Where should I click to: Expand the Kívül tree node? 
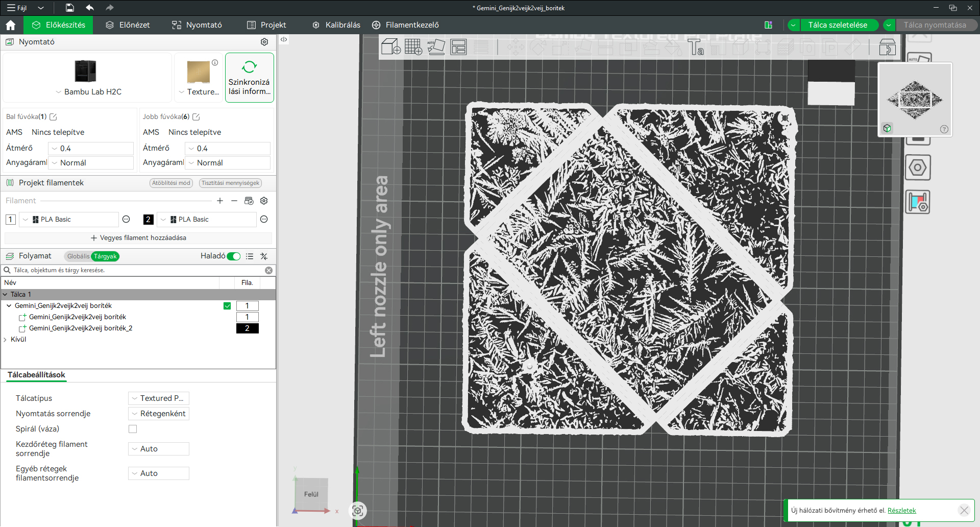[5, 340]
